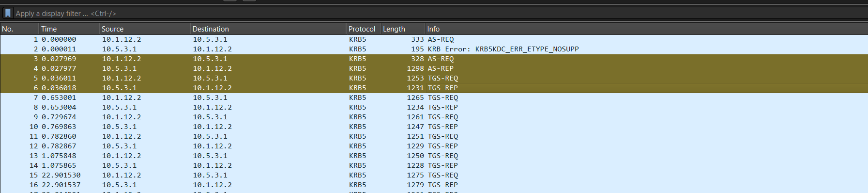Select TGS-REP packet with length 1228
Viewport: 868px width, 193px height.
[434, 165]
